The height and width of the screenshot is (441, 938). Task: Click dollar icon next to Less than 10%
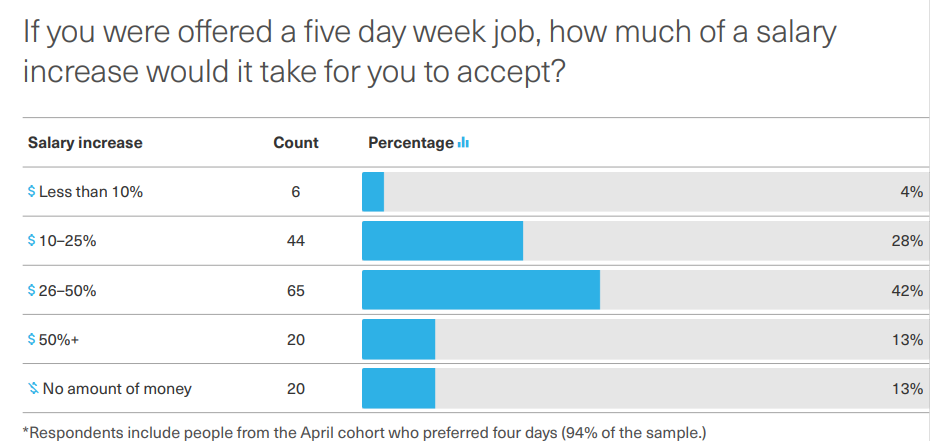pyautogui.click(x=32, y=191)
